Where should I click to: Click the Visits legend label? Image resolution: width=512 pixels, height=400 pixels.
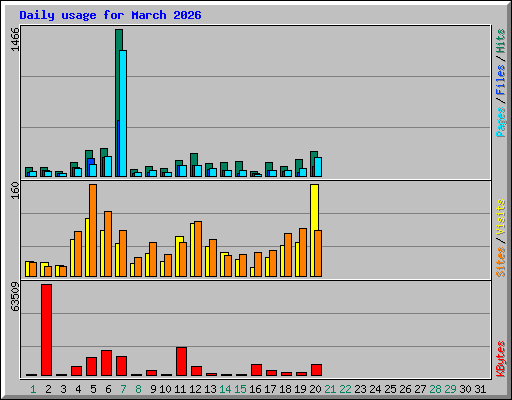[x=500, y=217]
